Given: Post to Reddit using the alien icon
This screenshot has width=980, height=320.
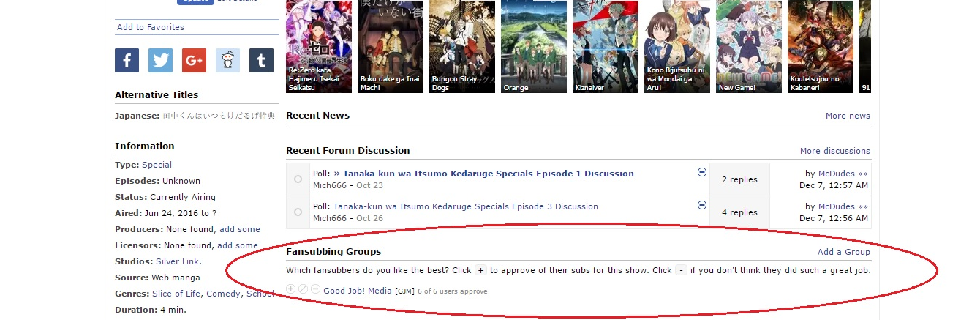Looking at the screenshot, I should click(227, 60).
